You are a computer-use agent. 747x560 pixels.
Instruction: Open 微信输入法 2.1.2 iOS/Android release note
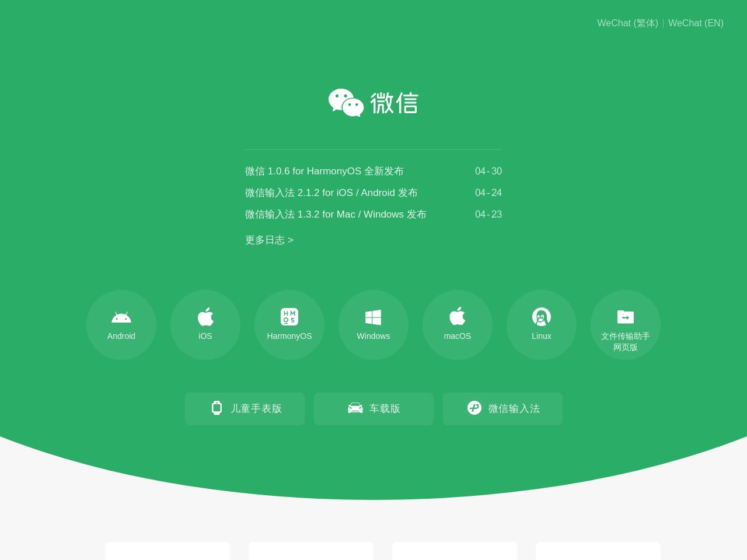tap(331, 192)
